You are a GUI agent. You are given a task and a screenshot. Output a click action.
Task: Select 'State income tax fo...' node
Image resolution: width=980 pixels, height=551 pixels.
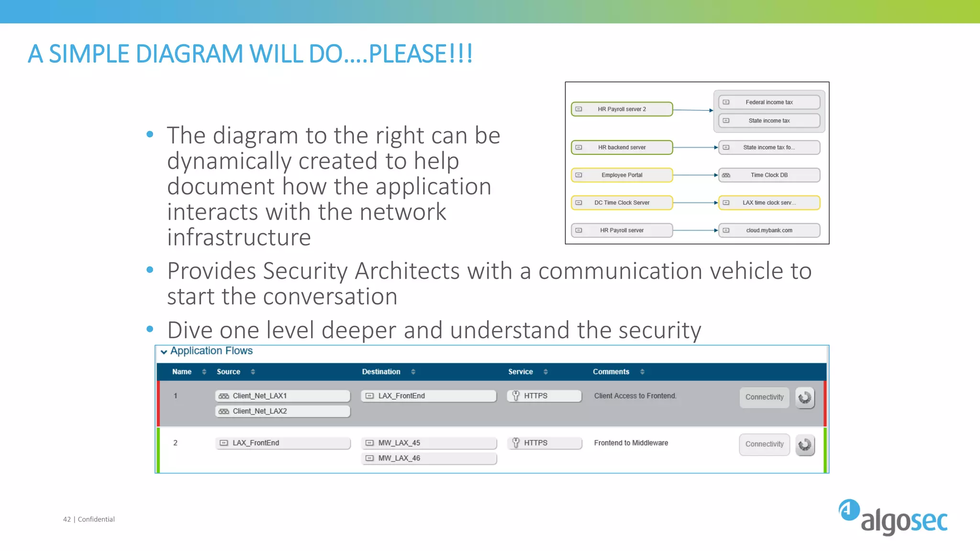click(769, 147)
